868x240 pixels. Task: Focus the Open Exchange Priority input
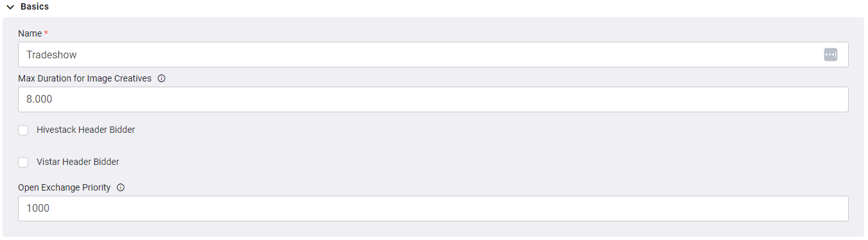433,209
